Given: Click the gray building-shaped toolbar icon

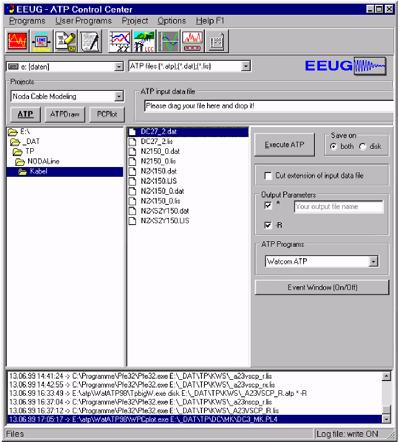Looking at the screenshot, I should pyautogui.click(x=217, y=41).
